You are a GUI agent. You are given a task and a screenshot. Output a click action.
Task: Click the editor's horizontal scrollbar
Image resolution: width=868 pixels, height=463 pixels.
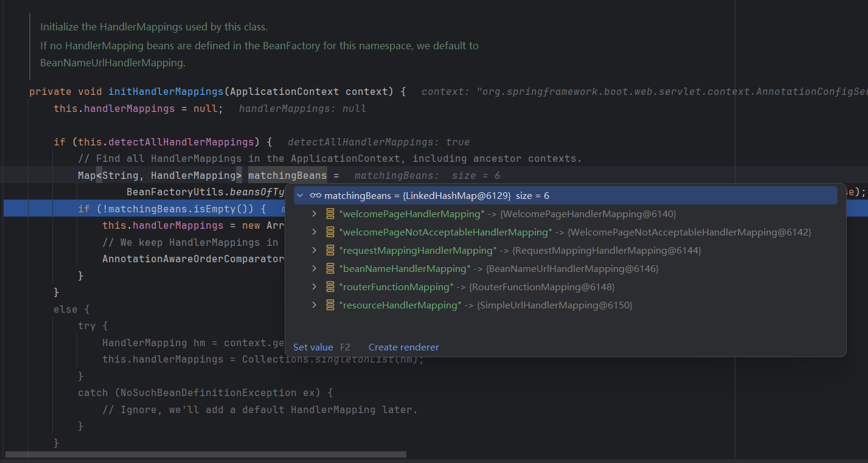pos(206,454)
